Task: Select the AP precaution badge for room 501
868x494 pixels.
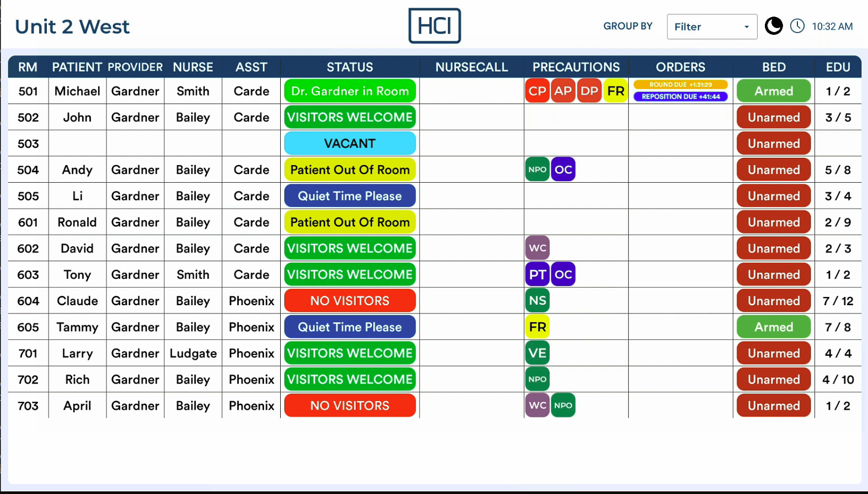Action: tap(563, 91)
